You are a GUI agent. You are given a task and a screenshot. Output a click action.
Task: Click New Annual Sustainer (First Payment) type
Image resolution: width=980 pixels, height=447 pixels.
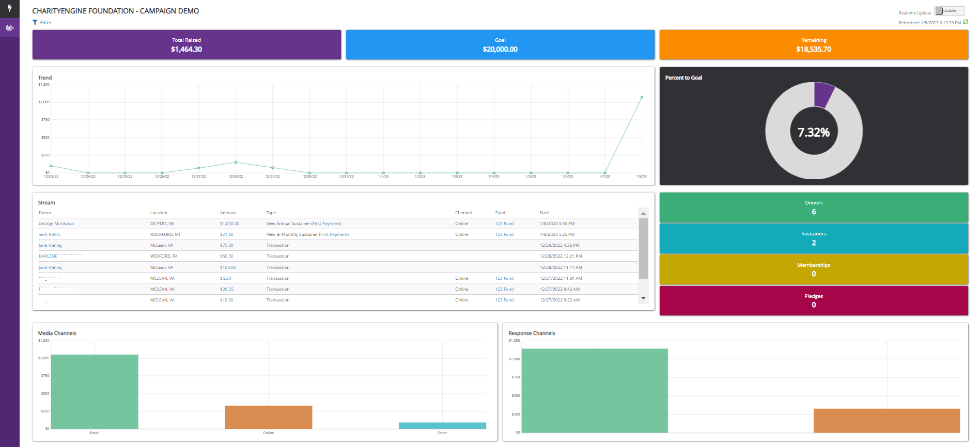pyautogui.click(x=304, y=223)
